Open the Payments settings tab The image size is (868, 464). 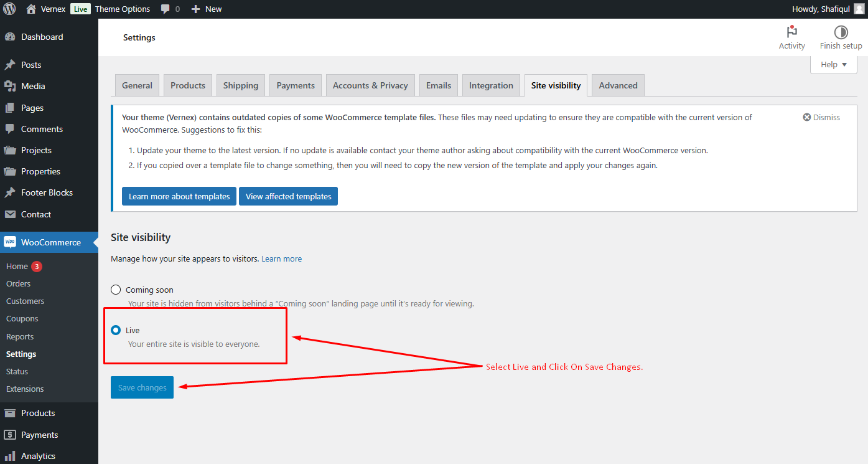click(296, 85)
